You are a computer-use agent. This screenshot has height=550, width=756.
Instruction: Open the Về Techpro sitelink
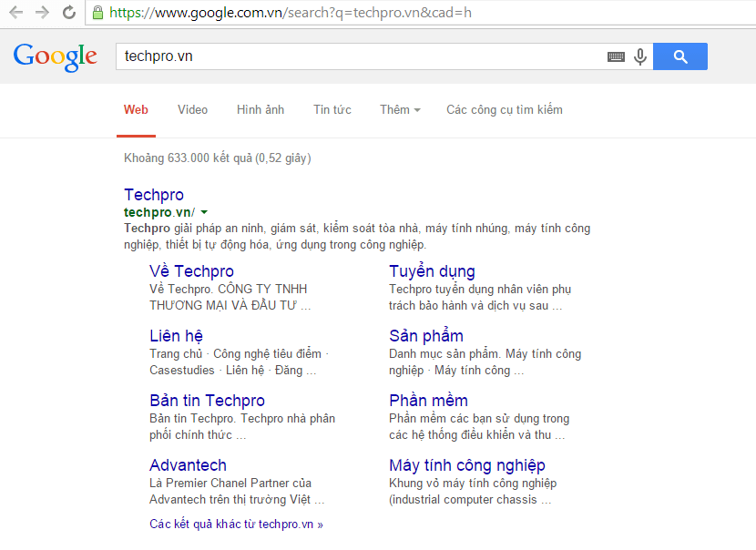[x=191, y=271]
